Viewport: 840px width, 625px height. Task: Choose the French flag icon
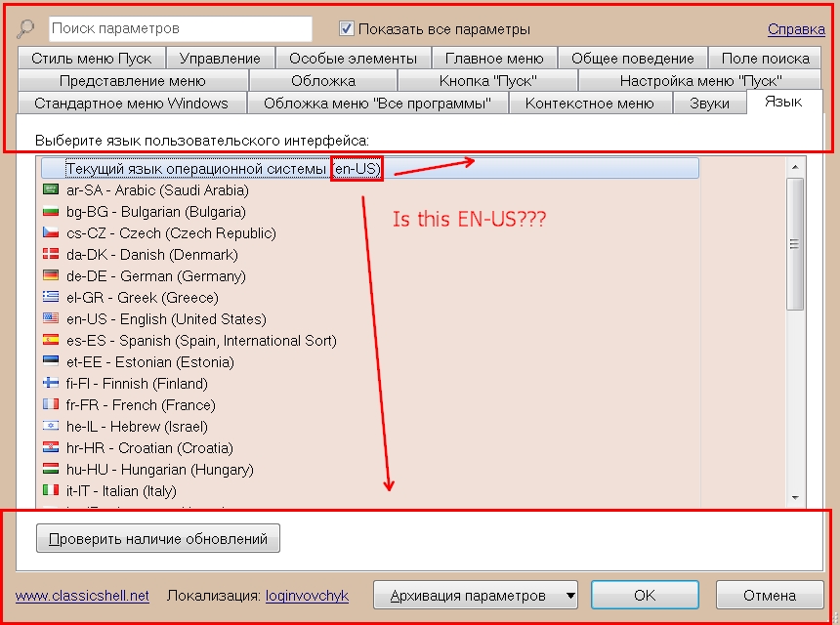pos(51,405)
